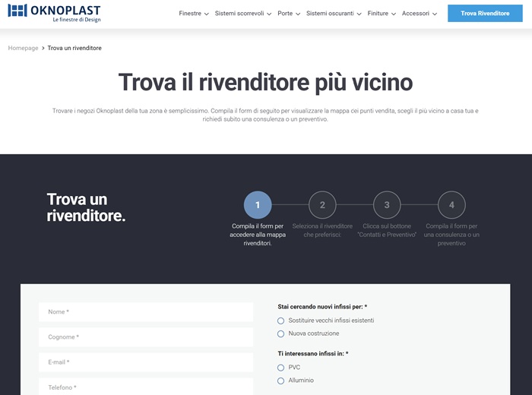Select step 1 circle
The image size is (532, 395).
click(258, 205)
